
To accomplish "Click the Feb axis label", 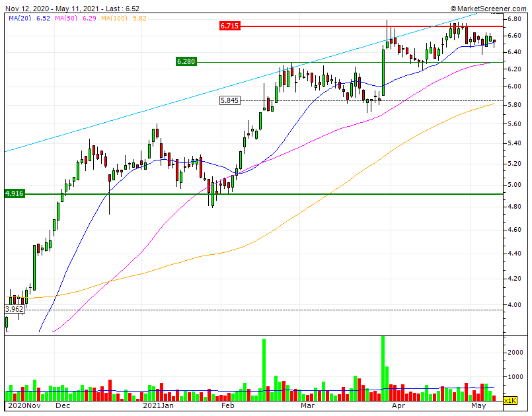I will point(227,406).
